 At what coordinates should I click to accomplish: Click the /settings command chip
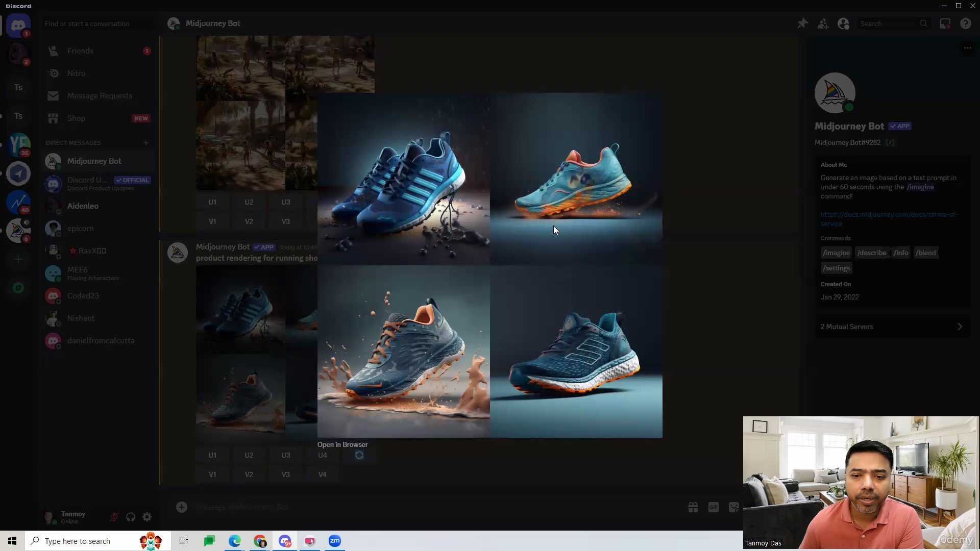tap(837, 268)
